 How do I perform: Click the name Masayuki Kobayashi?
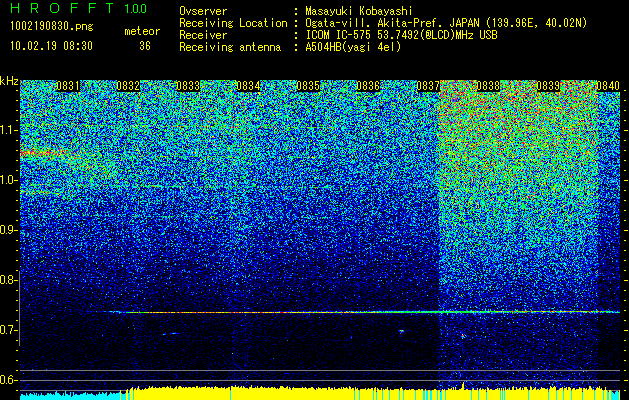(x=359, y=11)
